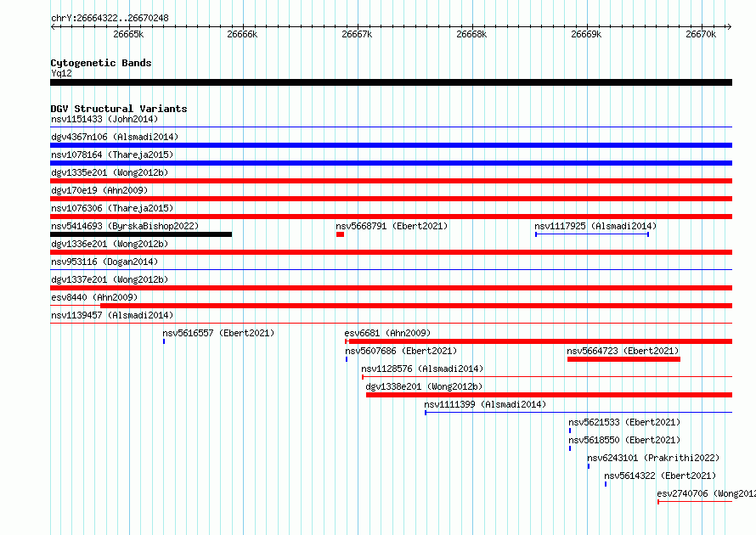Open the nsv5668791 (Ebert2021) label
The width and height of the screenshot is (756, 535).
pos(392,226)
